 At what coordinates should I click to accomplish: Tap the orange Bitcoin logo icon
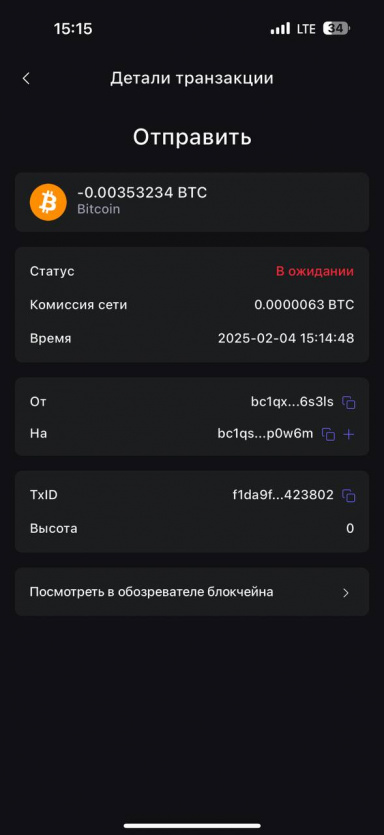(48, 202)
